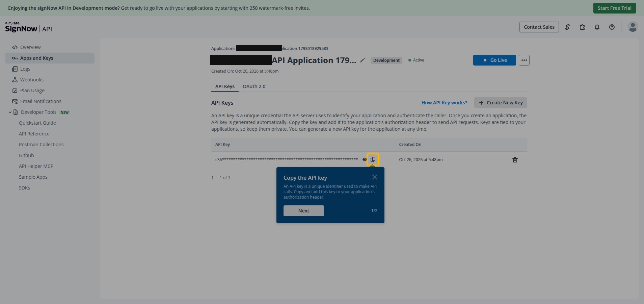Open the user profile avatar
This screenshot has width=644, height=304.
coord(633,27)
